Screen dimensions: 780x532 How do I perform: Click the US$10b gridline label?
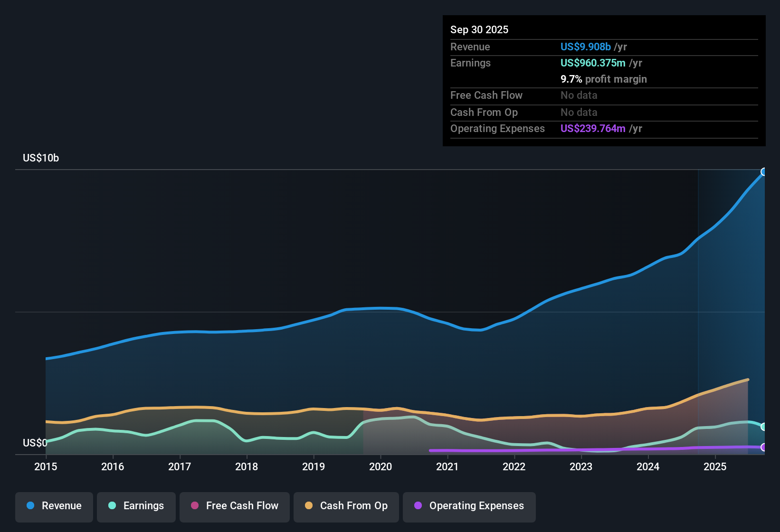coord(41,158)
